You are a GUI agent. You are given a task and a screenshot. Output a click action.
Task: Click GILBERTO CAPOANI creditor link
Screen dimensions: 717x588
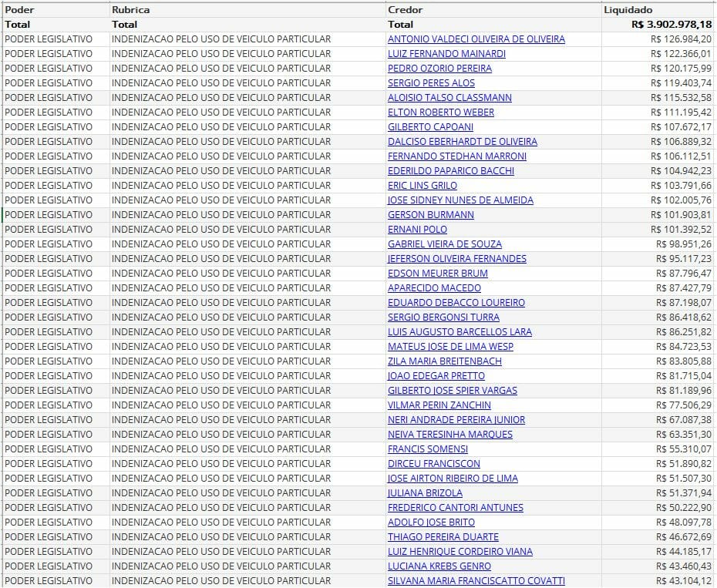tap(430, 127)
